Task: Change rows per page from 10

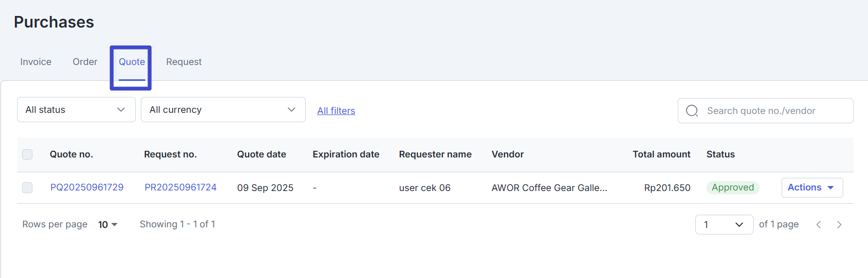Action: tap(108, 225)
